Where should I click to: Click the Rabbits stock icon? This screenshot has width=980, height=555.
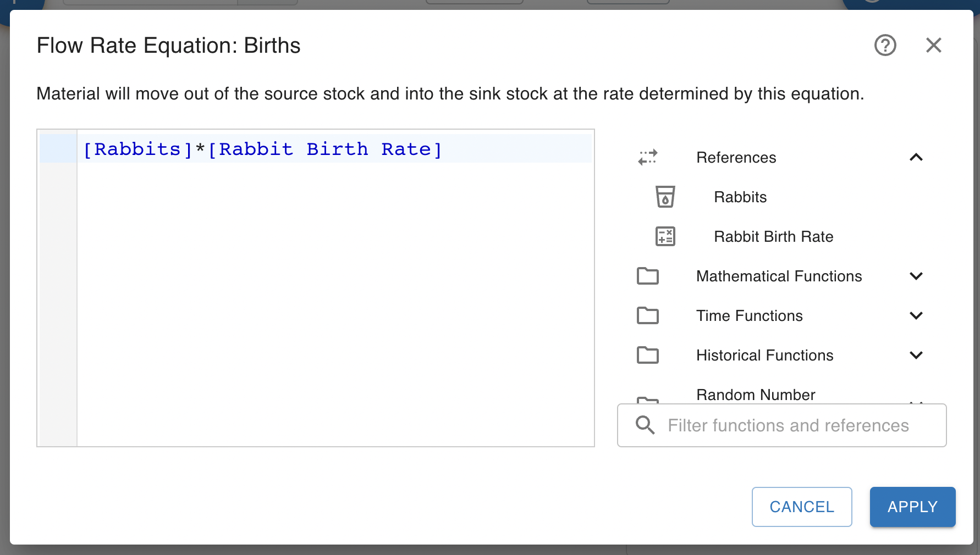click(x=665, y=197)
